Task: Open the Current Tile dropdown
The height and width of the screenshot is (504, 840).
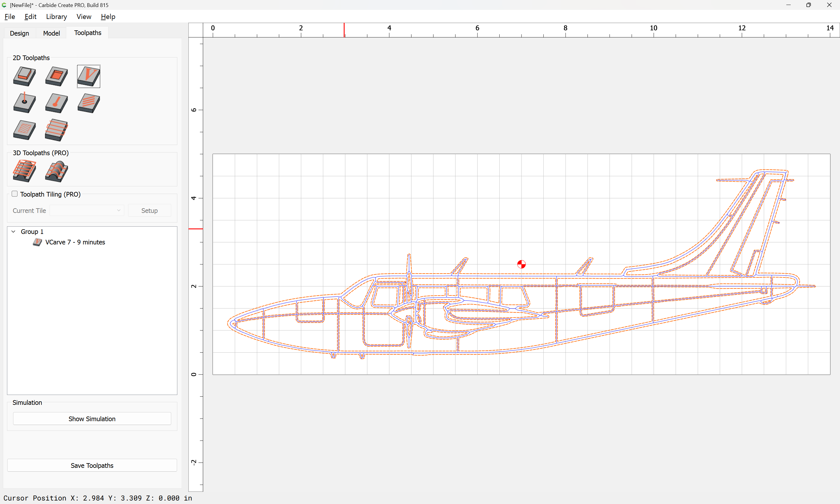Action: pyautogui.click(x=87, y=211)
